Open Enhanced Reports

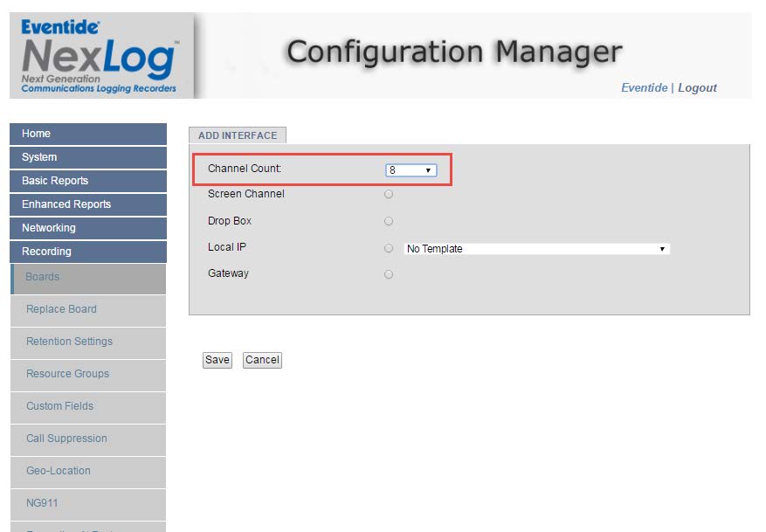pos(87,204)
